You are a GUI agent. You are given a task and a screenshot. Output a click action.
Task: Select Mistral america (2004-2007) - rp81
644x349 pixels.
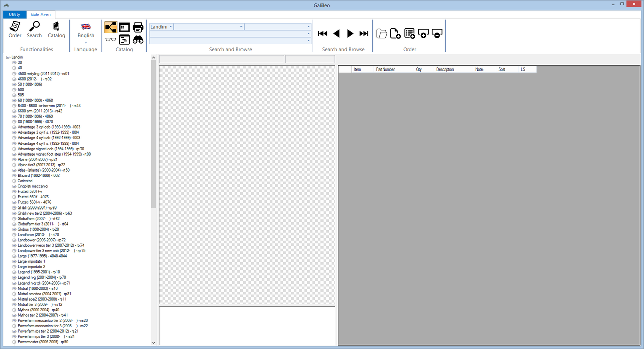pos(44,294)
